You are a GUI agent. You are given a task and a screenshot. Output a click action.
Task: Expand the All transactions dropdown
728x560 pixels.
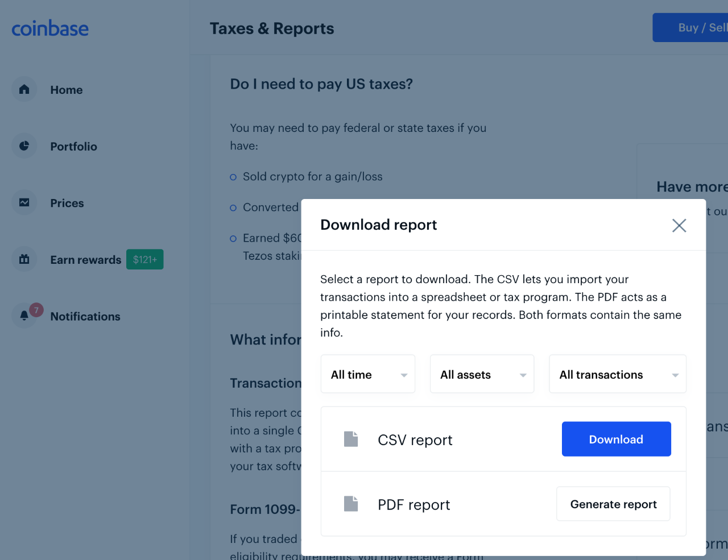[618, 374]
